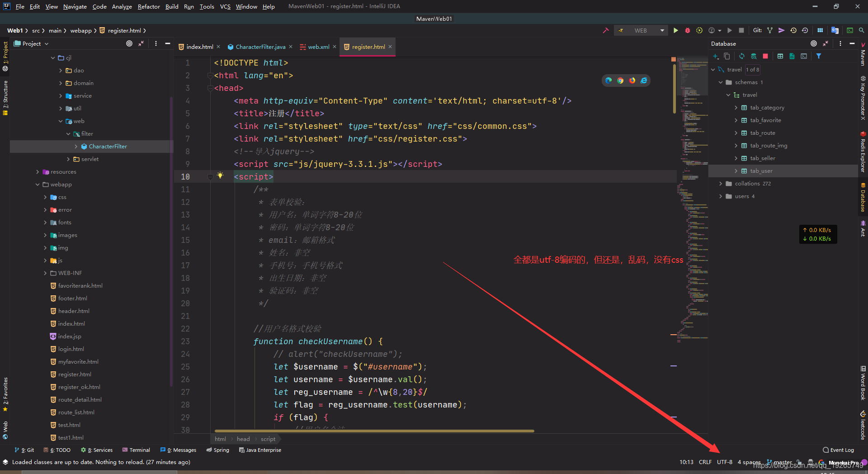Click the editor horizontal scrollbar

pyautogui.click(x=374, y=431)
